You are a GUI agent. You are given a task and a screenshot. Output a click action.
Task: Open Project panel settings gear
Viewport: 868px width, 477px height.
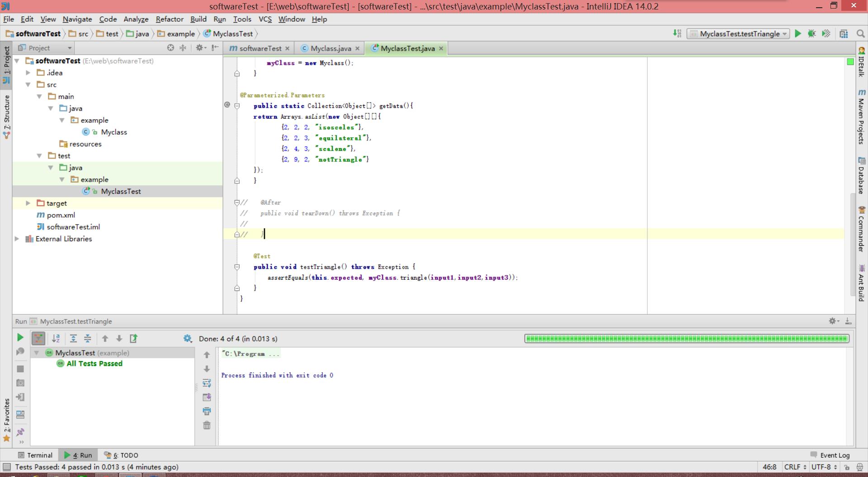(x=200, y=48)
